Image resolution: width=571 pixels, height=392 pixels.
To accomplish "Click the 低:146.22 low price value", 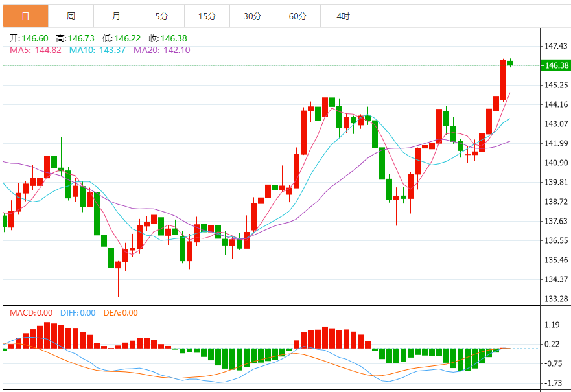I will pyautogui.click(x=121, y=39).
